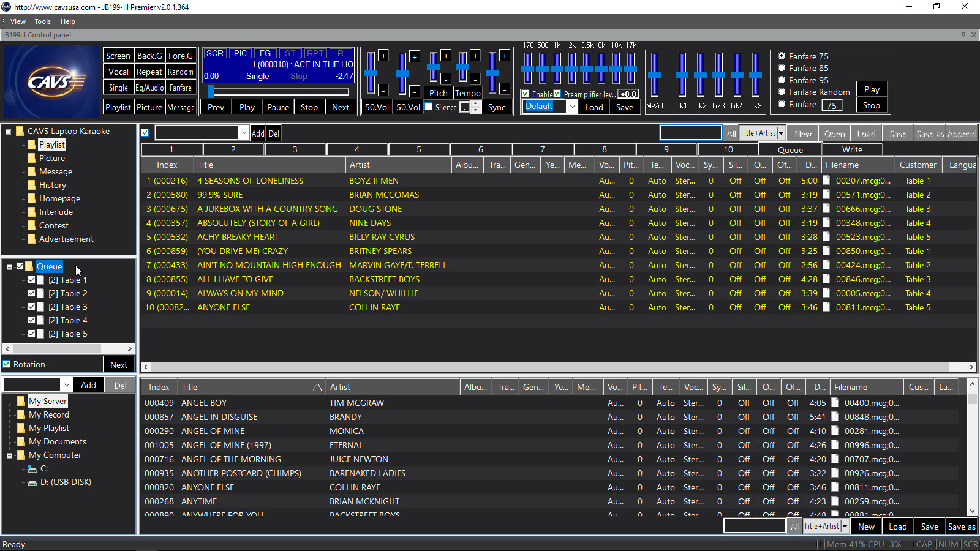Toggle checkbox left of playlist search combo
Viewport: 980px width, 551px height.
(145, 133)
